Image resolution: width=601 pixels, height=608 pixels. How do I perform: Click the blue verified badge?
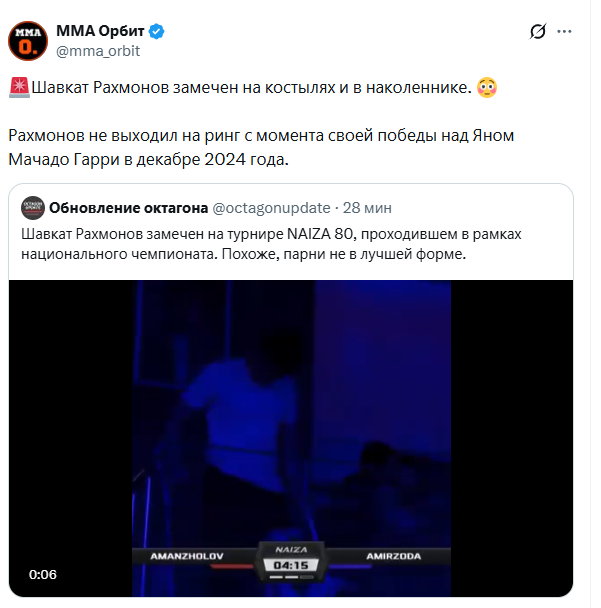(157, 31)
